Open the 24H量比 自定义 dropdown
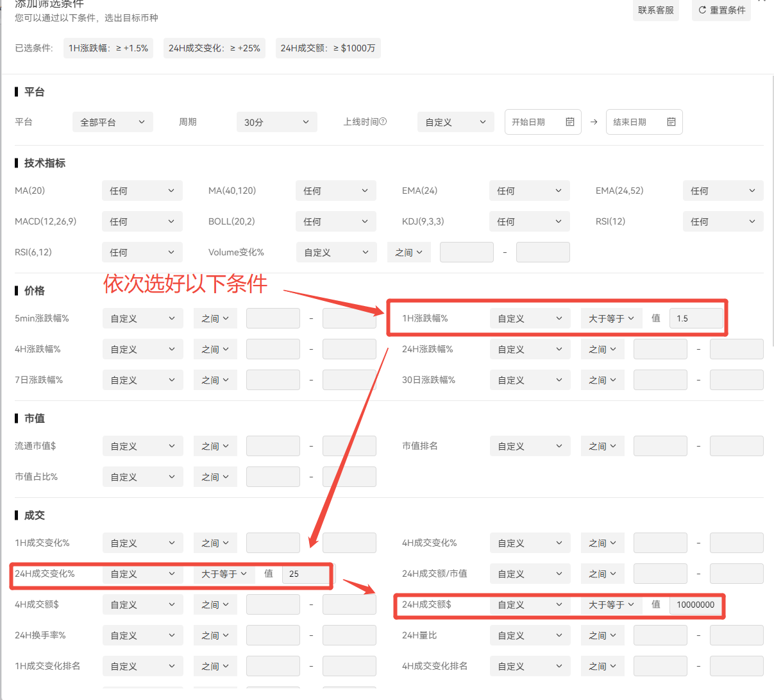The width and height of the screenshot is (774, 700). click(530, 635)
